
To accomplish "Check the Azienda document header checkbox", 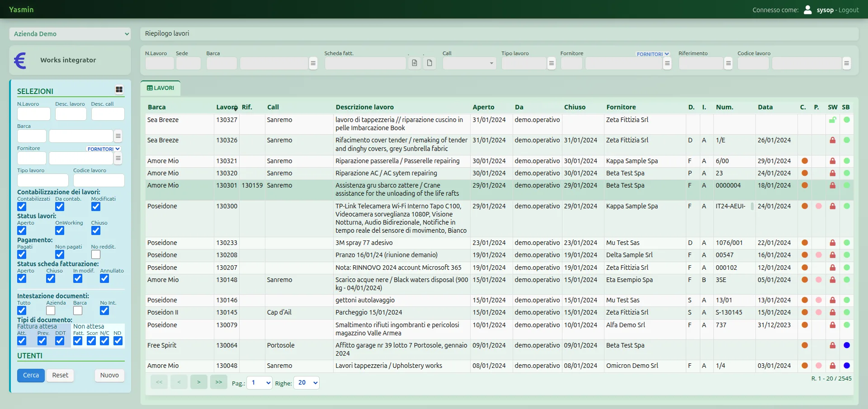I will click(x=51, y=310).
